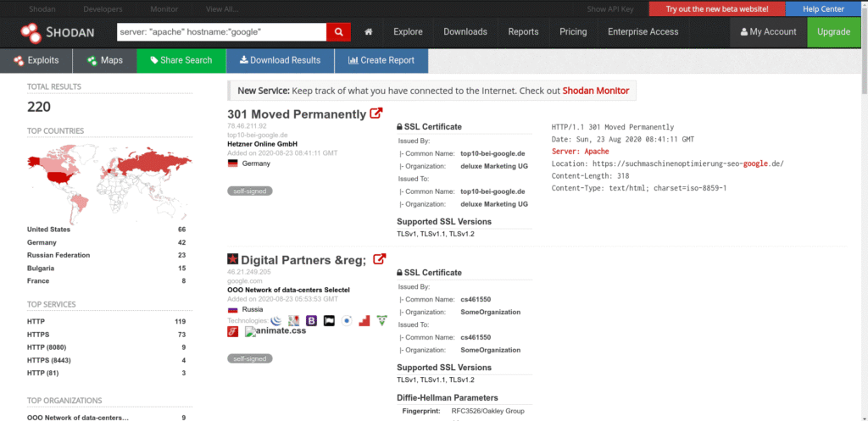Click Show API Key

(x=610, y=8)
